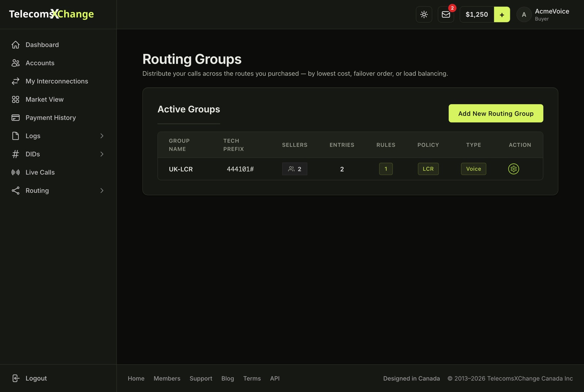Click the Routing share icon
This screenshot has width=584, height=392.
[x=15, y=190]
